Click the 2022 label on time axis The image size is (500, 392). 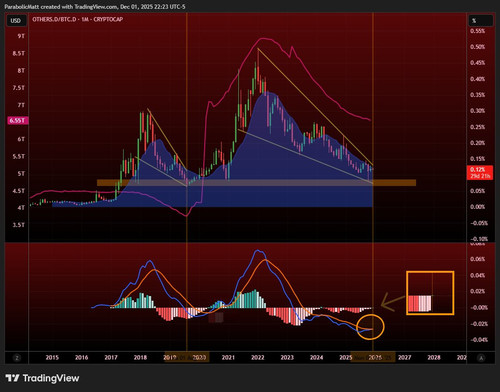pos(257,358)
